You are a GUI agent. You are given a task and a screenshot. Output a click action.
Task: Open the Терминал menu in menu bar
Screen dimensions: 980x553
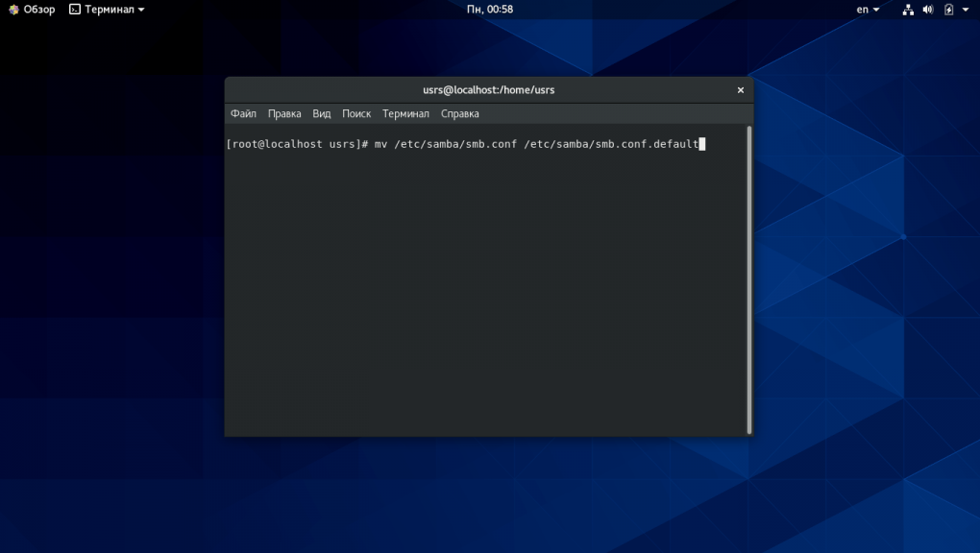pyautogui.click(x=405, y=114)
